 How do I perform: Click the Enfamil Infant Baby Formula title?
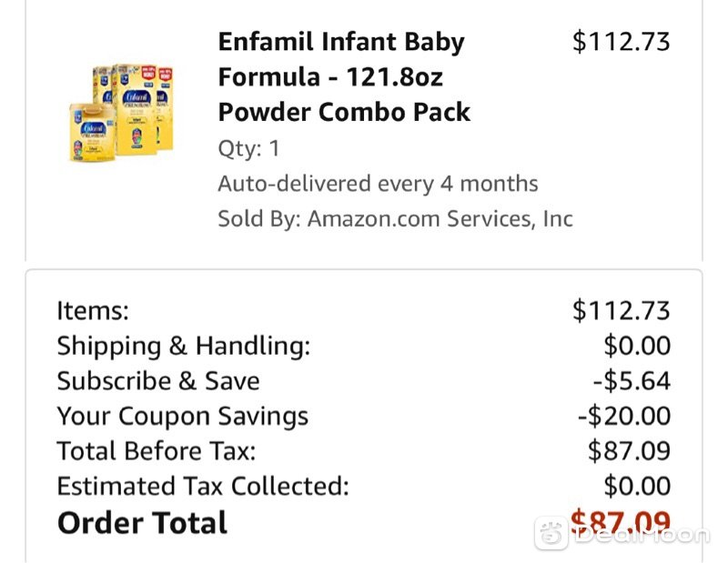click(x=344, y=77)
